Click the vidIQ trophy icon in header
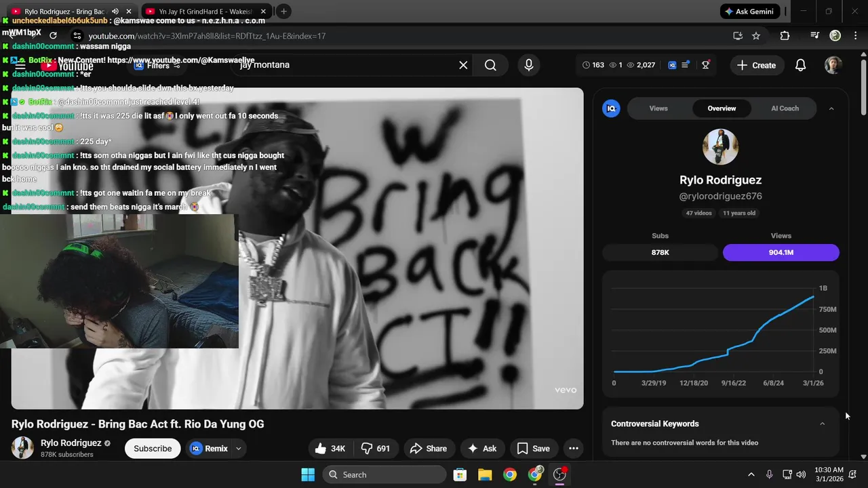This screenshot has height=488, width=868. click(706, 65)
